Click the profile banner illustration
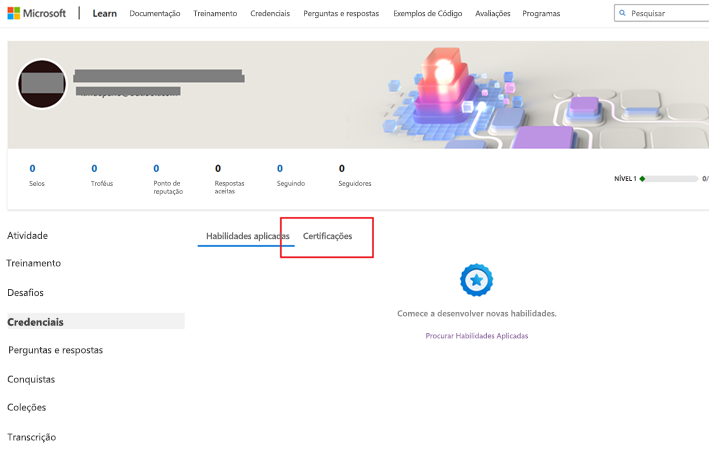This screenshot has height=466, width=709. click(543, 97)
